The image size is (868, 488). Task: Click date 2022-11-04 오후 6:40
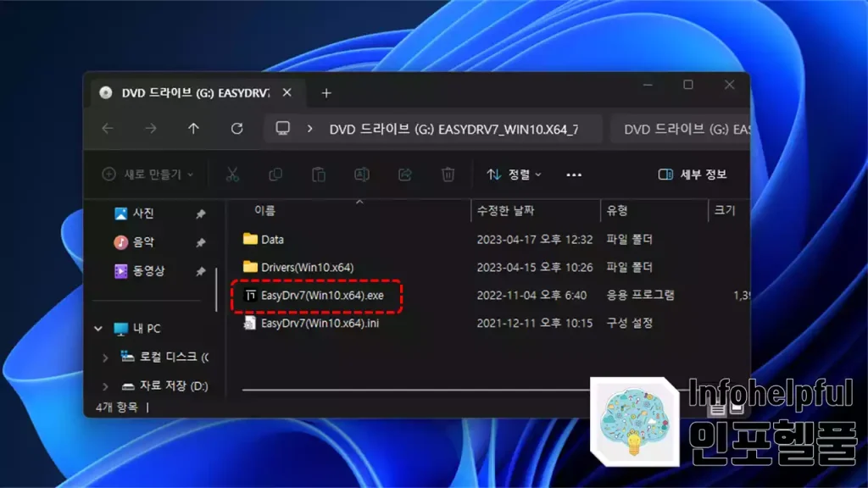pyautogui.click(x=531, y=295)
